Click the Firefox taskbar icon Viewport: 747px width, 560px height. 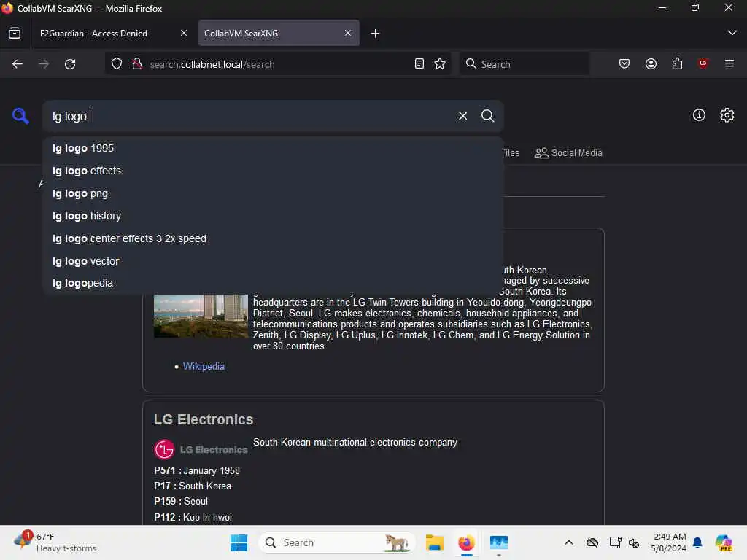point(466,542)
